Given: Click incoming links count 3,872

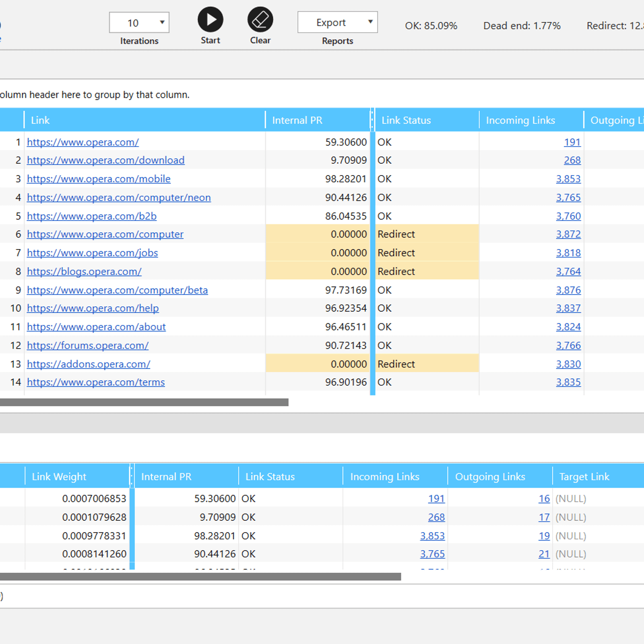Looking at the screenshot, I should click(x=568, y=234).
